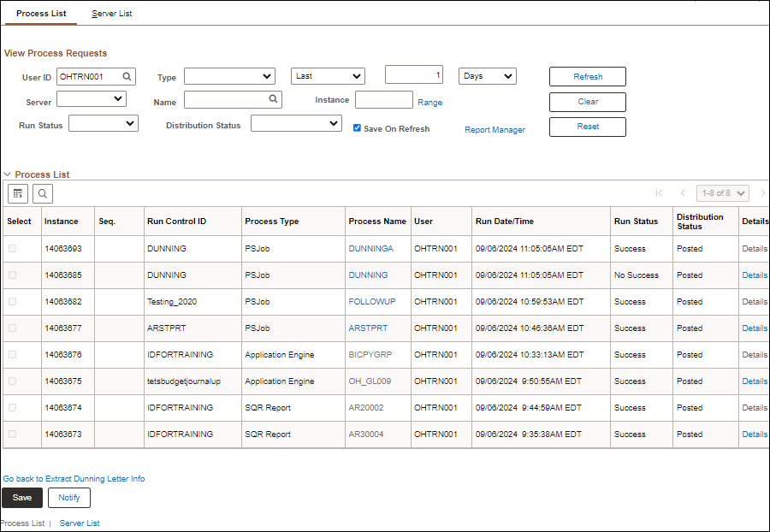Open the Days time unit dropdown
770x532 pixels.
tap(487, 76)
